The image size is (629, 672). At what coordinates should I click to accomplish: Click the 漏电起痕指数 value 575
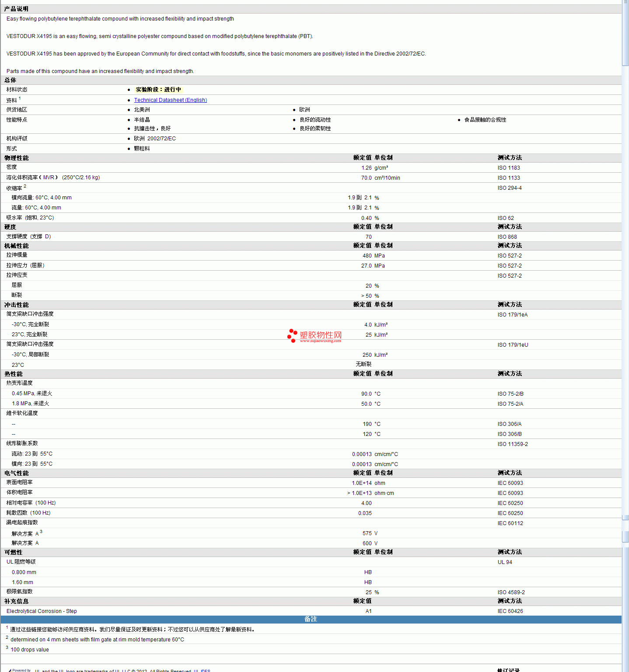367,533
